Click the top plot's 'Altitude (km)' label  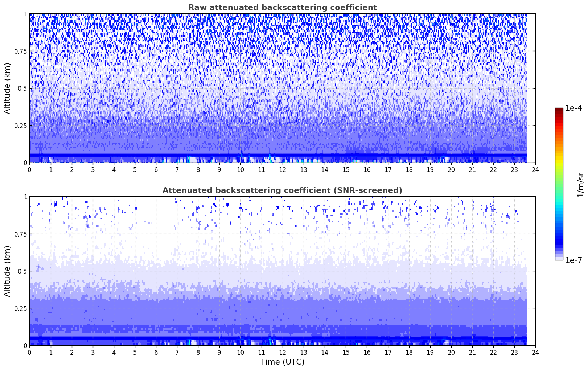point(8,88)
